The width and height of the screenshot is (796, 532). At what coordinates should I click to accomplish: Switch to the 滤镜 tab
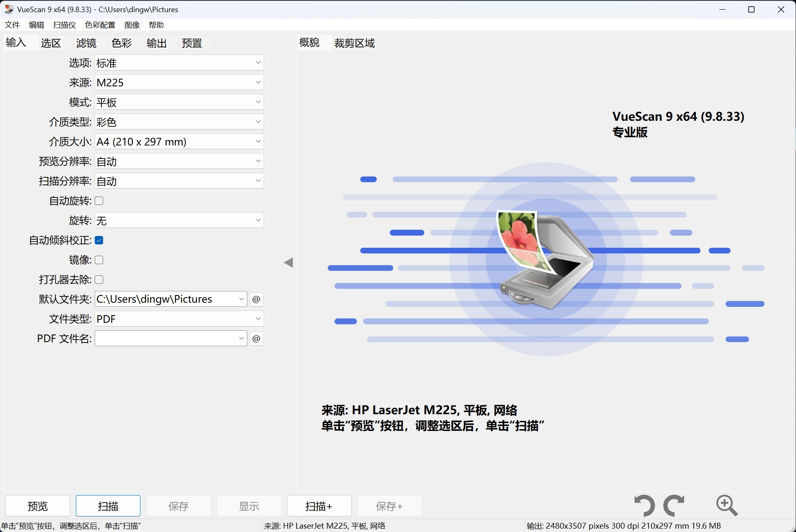pos(86,43)
